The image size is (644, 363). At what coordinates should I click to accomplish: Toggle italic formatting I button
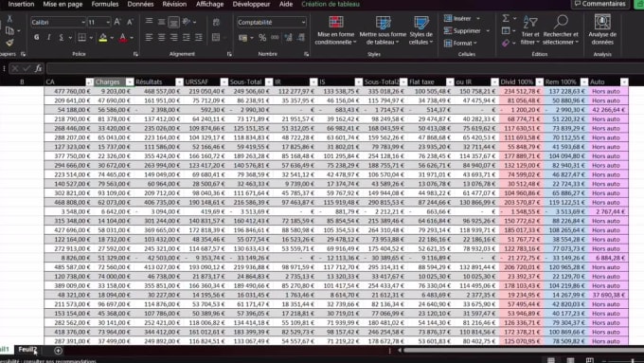49,37
